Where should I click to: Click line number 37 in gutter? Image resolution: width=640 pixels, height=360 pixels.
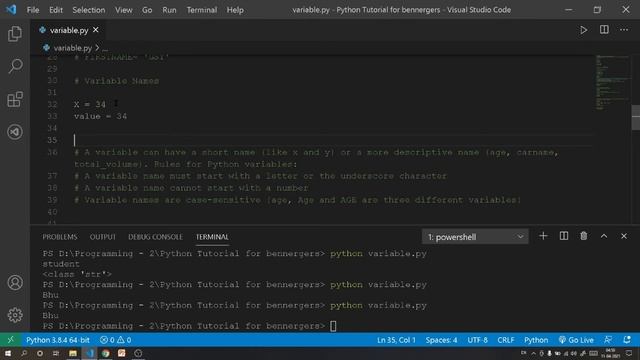tap(52, 176)
